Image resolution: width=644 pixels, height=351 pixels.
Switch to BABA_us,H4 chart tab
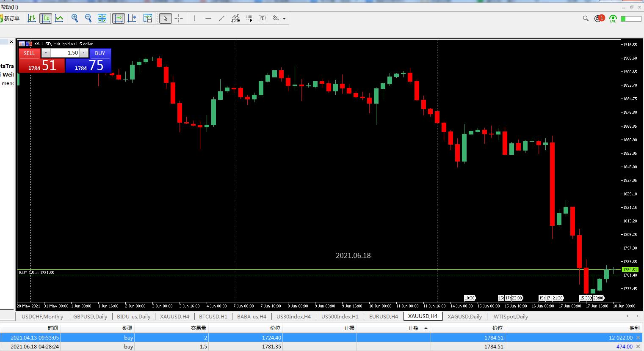click(x=252, y=316)
